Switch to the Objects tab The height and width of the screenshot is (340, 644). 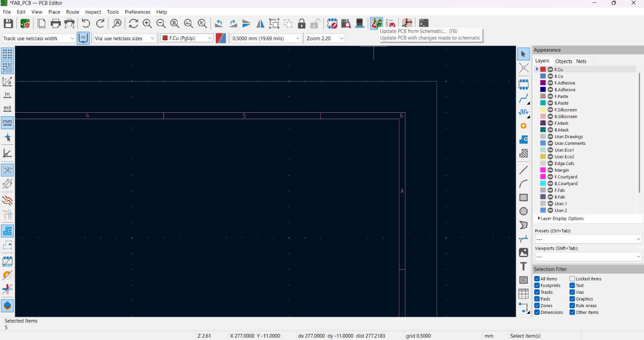[x=563, y=61]
